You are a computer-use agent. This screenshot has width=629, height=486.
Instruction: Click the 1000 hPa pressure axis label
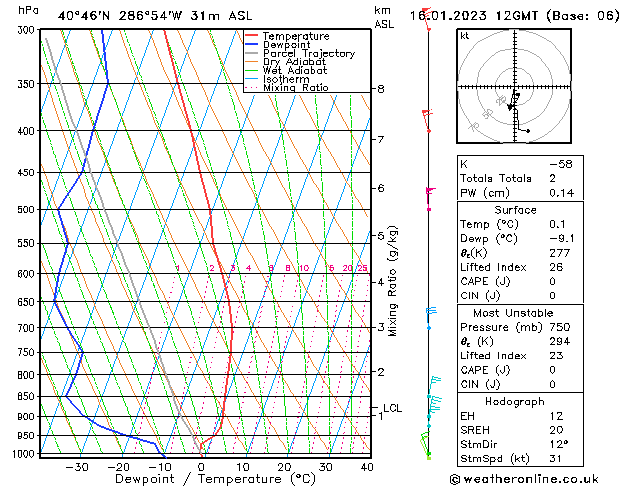tap(24, 454)
